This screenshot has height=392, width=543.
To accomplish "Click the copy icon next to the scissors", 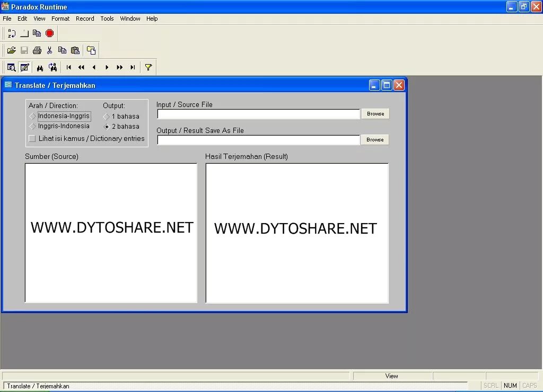I will (62, 50).
